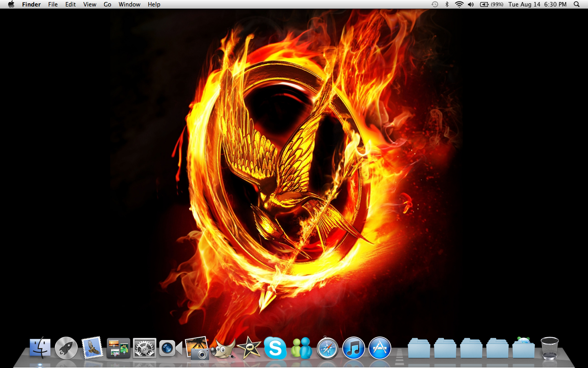Click the Spotlight search magnifier

(x=577, y=4)
